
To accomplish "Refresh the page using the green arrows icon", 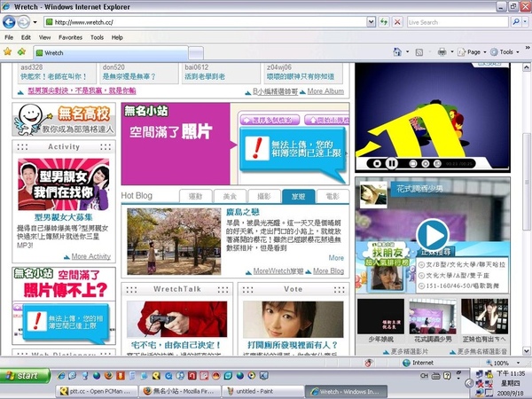I will (384, 22).
